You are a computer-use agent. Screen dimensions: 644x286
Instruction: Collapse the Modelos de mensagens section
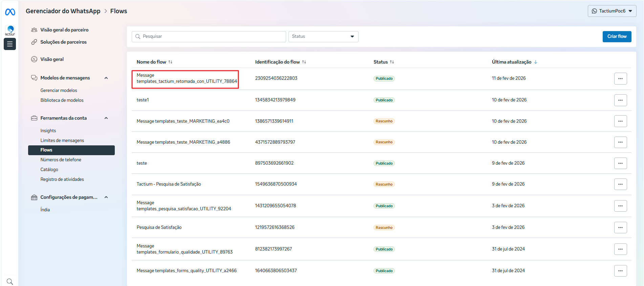106,78
